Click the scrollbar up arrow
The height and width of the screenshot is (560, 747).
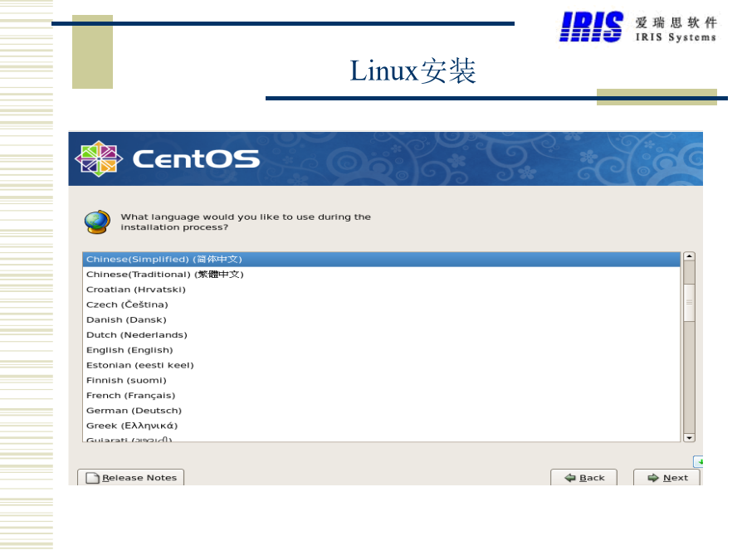pyautogui.click(x=689, y=256)
